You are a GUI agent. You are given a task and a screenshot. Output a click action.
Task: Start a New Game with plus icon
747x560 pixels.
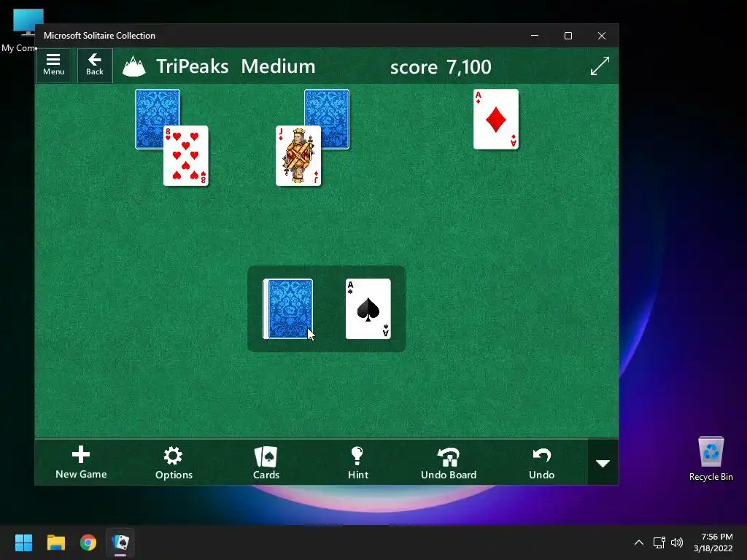coord(81,462)
